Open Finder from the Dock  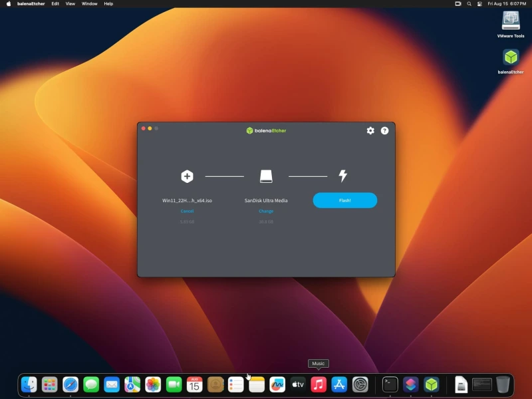[x=29, y=385]
